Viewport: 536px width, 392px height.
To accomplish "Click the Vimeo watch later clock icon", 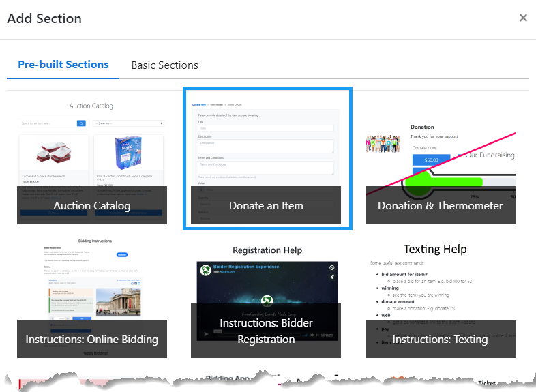I will (331, 268).
